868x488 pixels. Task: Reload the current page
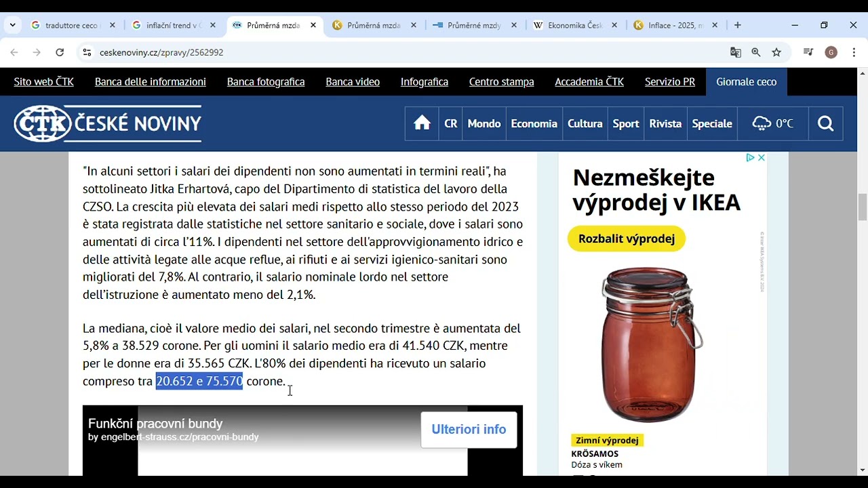60,52
